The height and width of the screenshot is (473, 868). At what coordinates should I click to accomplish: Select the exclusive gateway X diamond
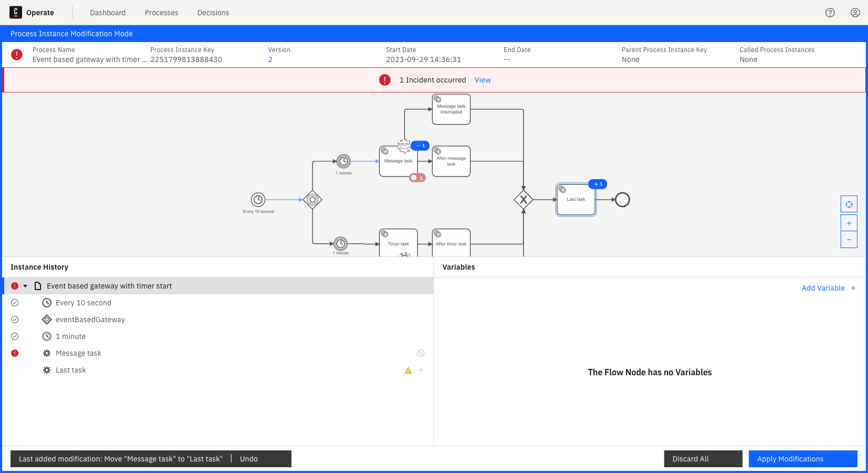coord(523,200)
